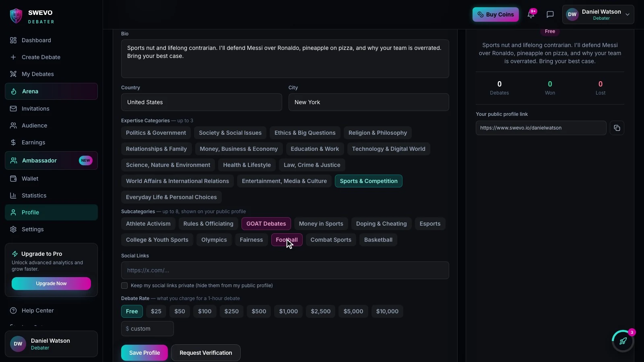
Task: Click the dollar sign Earnings icon
Action: (13, 142)
